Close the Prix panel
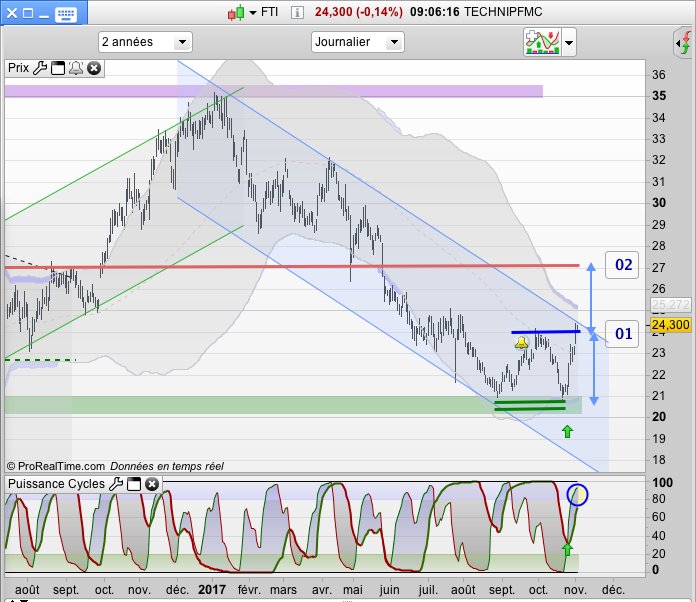The width and height of the screenshot is (696, 602). [94, 68]
